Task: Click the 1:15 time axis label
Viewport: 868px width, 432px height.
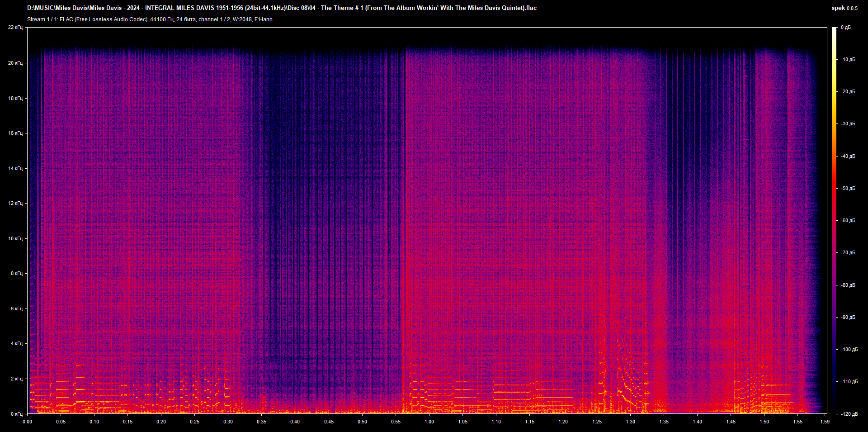Action: tap(530, 422)
